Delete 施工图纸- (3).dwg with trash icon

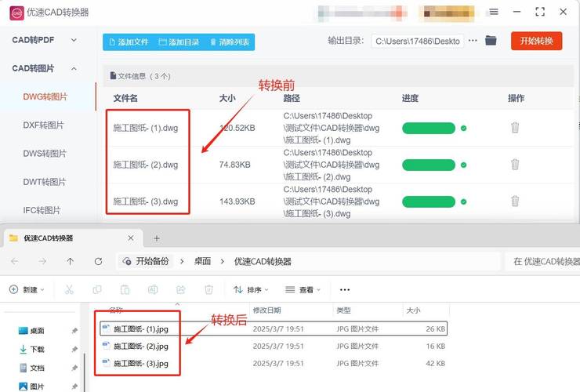tap(515, 201)
